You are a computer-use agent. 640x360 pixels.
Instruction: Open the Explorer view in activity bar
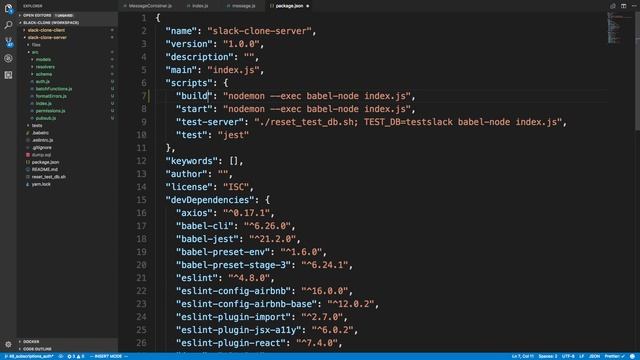point(8,9)
